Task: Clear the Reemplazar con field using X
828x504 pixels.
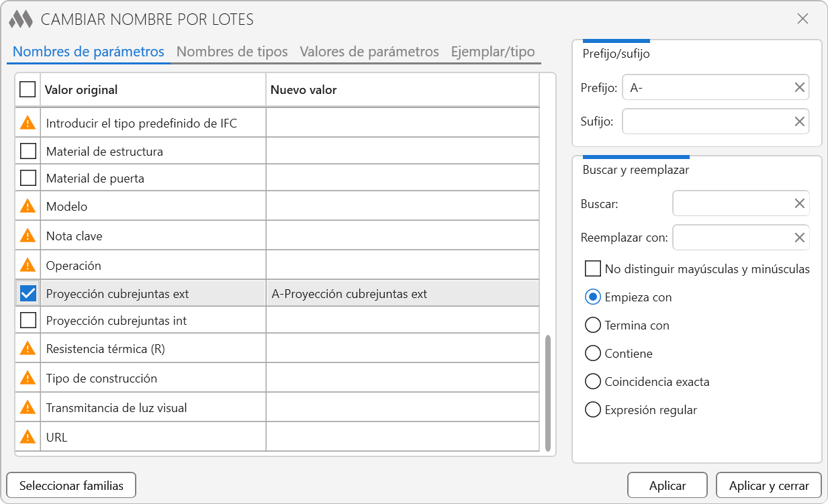Action: pos(799,238)
